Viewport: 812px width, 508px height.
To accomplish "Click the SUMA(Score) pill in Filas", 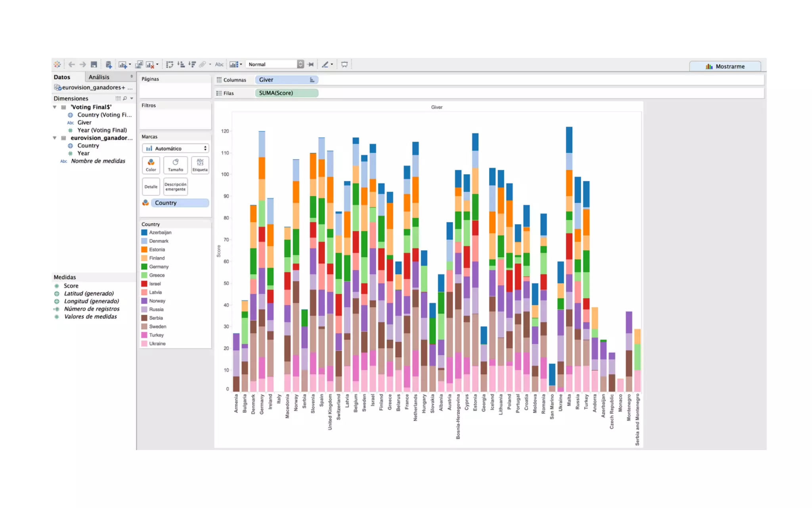I will [x=286, y=93].
